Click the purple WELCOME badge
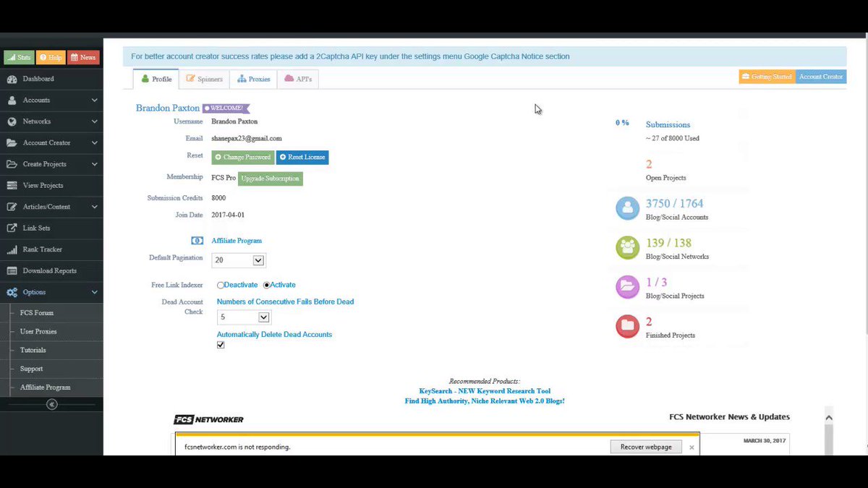 (x=226, y=108)
